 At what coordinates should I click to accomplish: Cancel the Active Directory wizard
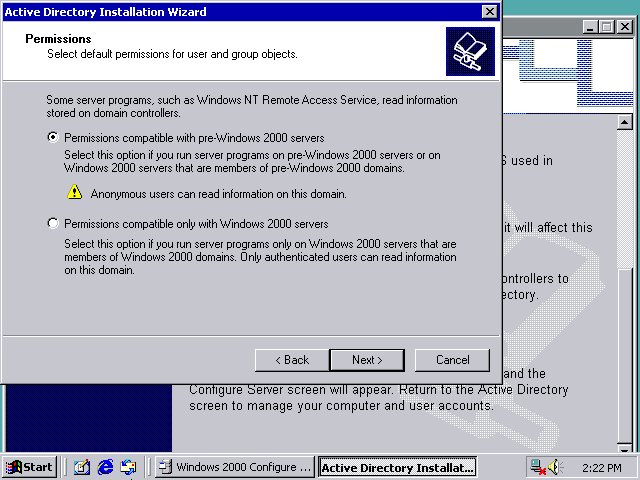click(452, 360)
